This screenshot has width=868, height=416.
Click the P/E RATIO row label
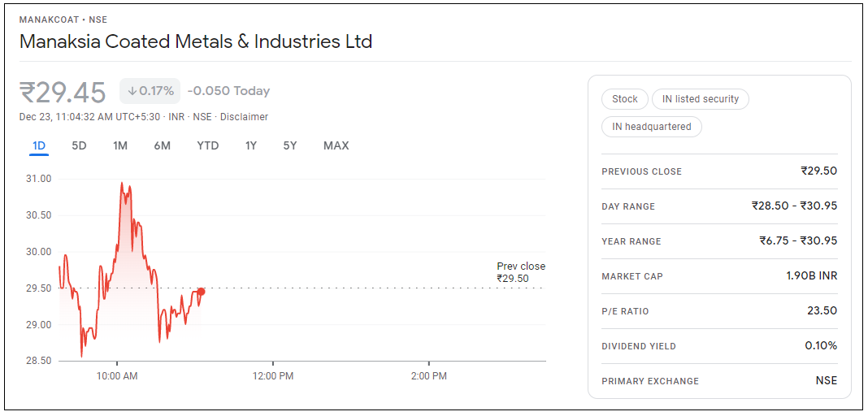pos(625,311)
